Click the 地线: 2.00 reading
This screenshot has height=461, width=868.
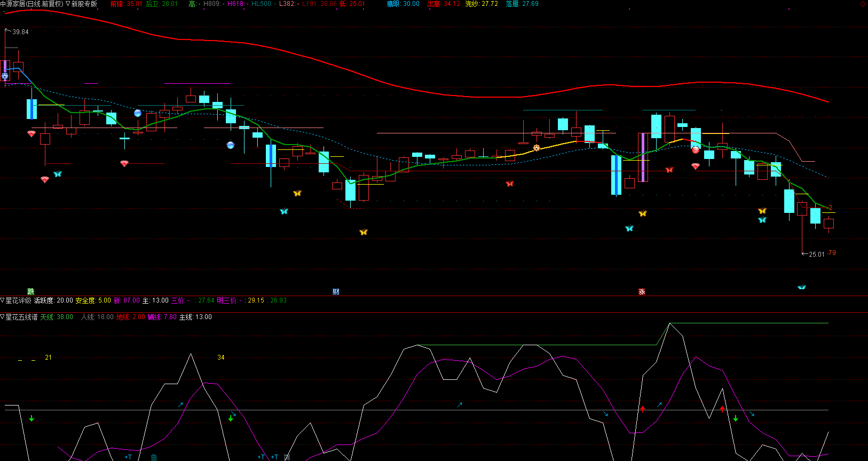point(131,317)
